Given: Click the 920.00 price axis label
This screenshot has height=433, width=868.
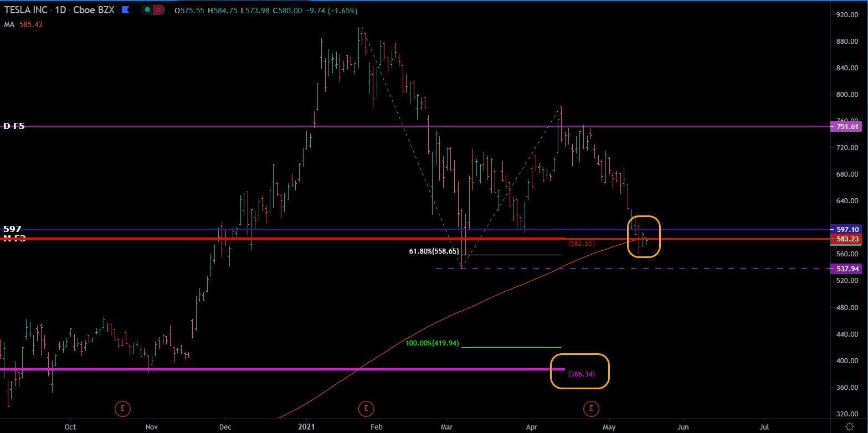Looking at the screenshot, I should pyautogui.click(x=847, y=15).
